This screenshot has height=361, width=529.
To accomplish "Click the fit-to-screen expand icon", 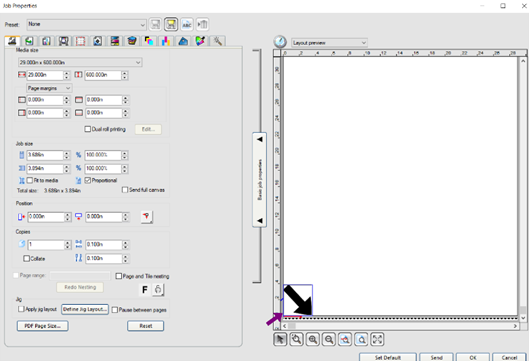I will (378, 339).
